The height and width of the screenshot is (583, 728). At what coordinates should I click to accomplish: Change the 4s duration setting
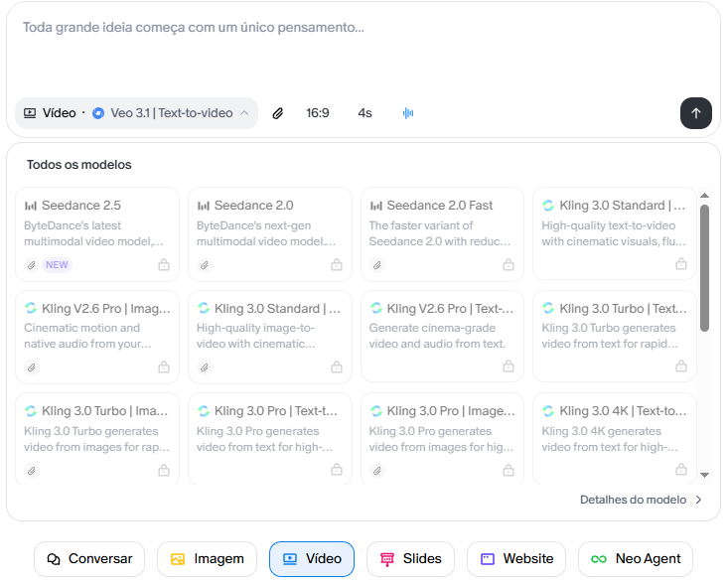[364, 113]
